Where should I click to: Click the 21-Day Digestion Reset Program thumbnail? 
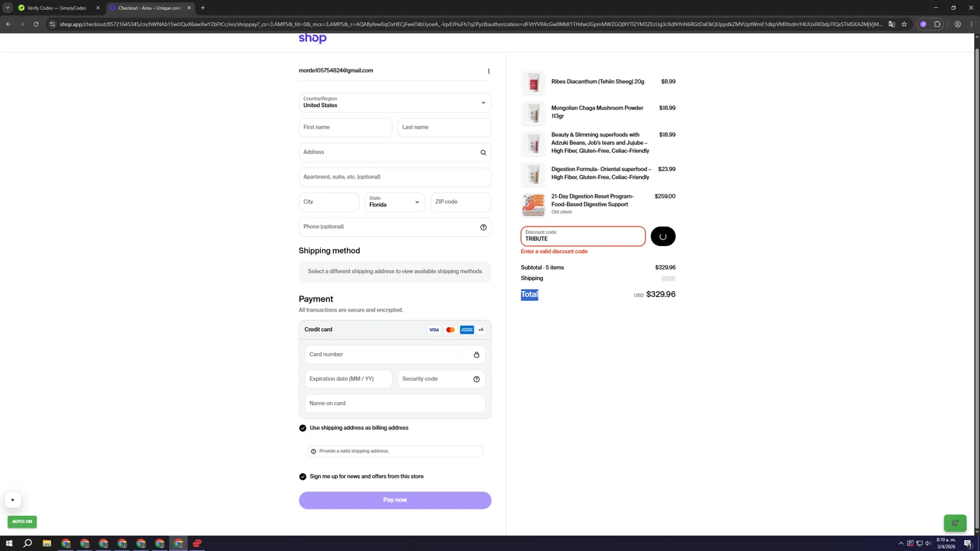(x=533, y=205)
